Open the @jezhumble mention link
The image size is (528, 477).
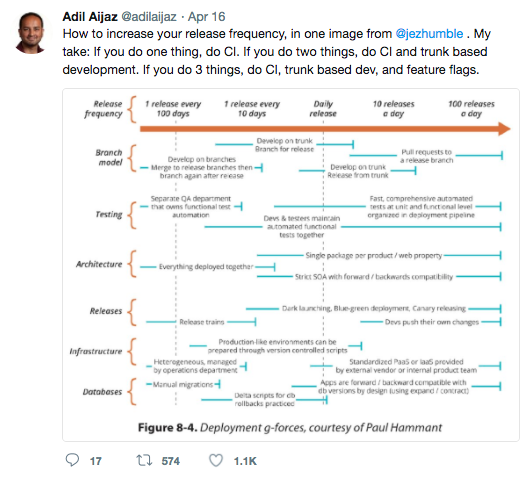tap(429, 34)
